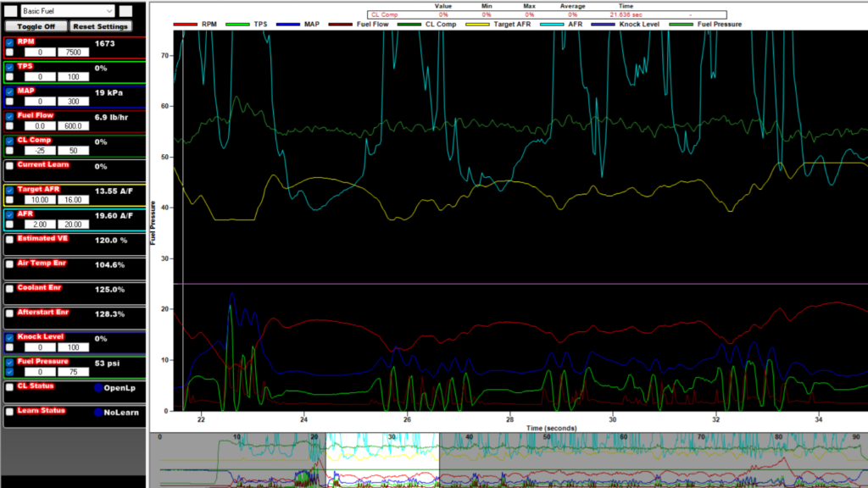Click the blue MAP legend swatch
Screen dimensions: 868x488
[288, 25]
